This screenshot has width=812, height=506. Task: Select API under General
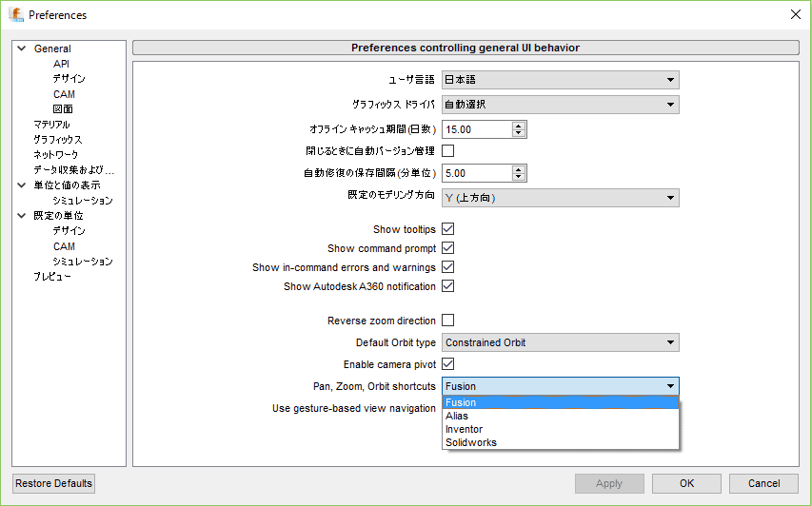61,64
